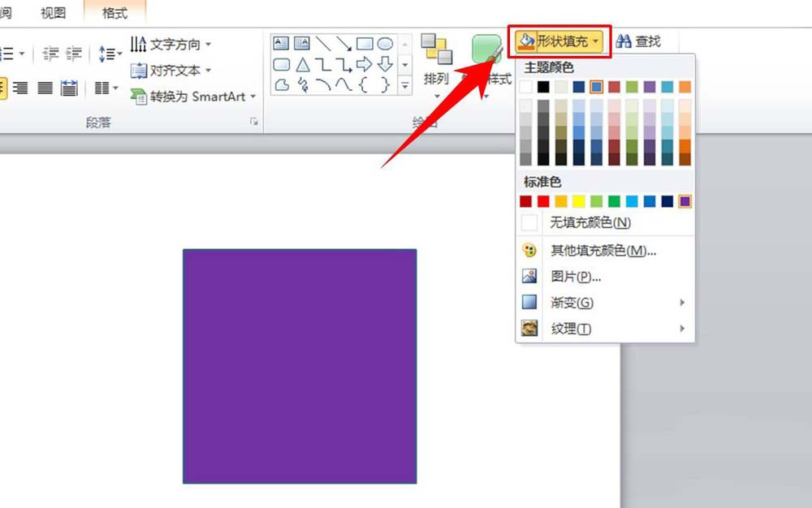The image size is (812, 508).
Task: Select the scribble shape tool
Action: coord(303,85)
